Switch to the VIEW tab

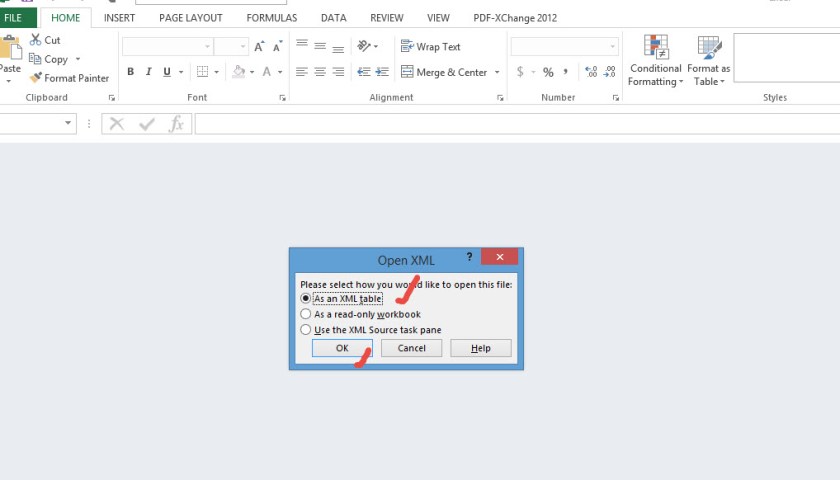(438, 18)
